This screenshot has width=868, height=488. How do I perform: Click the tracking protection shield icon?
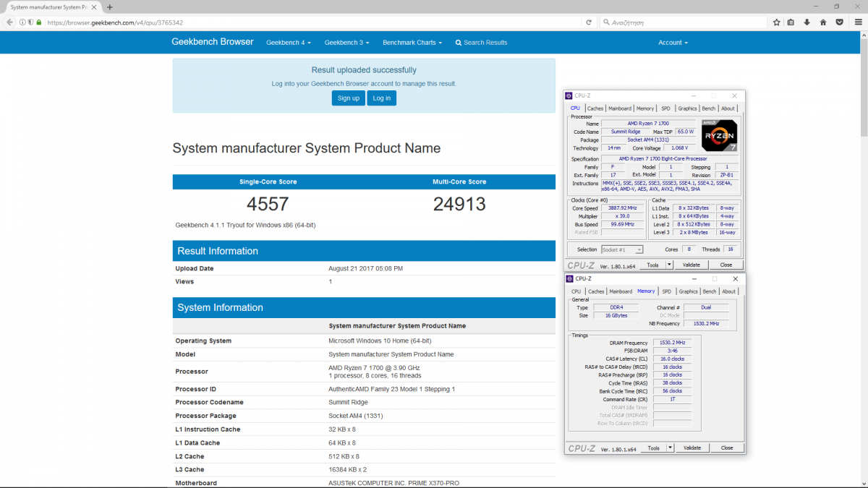tap(31, 22)
